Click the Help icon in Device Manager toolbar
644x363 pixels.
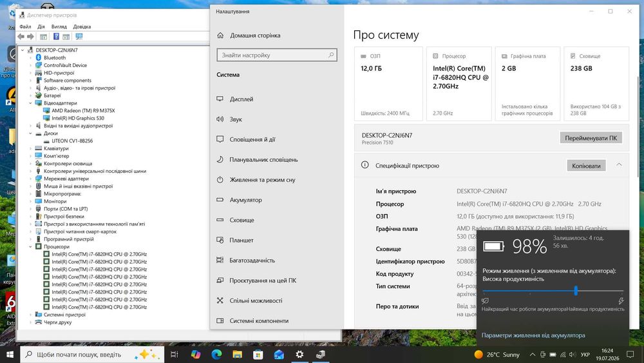coord(56,37)
